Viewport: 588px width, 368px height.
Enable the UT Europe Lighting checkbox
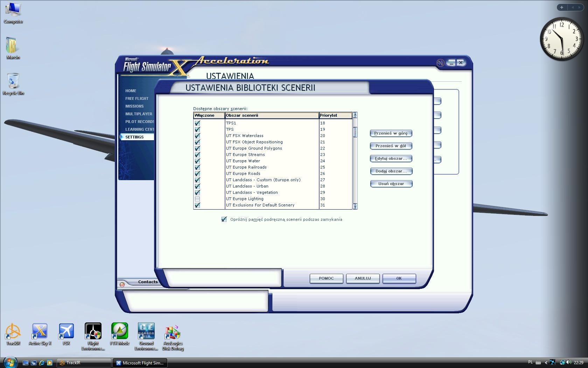197,199
